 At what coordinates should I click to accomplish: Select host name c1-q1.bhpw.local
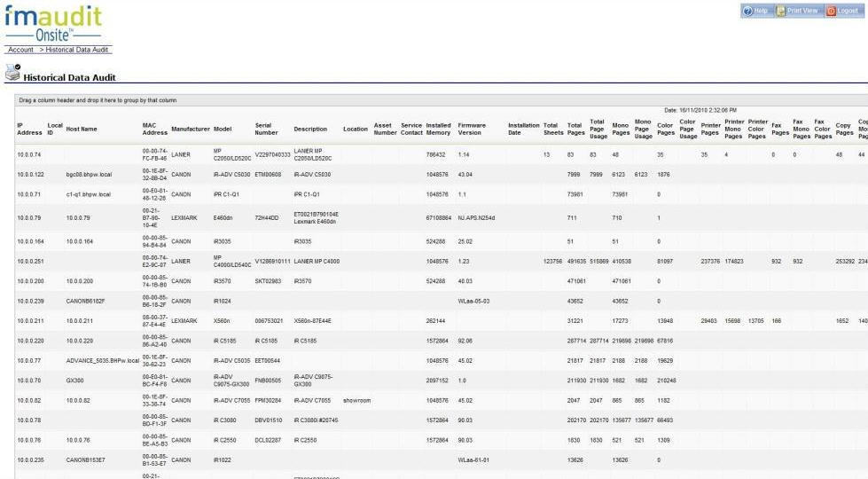pyautogui.click(x=88, y=194)
